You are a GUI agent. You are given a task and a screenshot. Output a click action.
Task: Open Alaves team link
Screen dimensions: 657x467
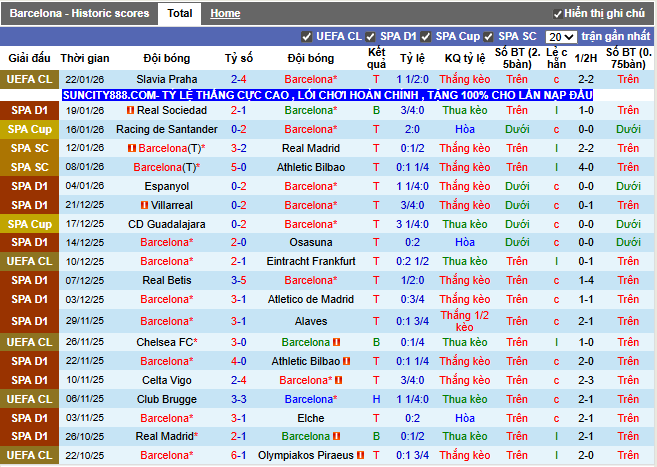[311, 321]
